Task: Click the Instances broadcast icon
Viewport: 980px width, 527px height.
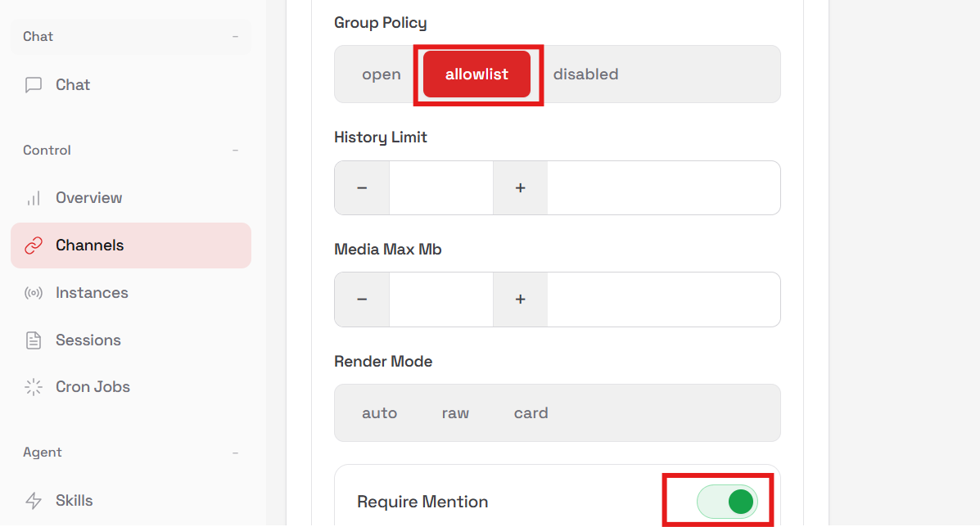Action: click(x=34, y=293)
